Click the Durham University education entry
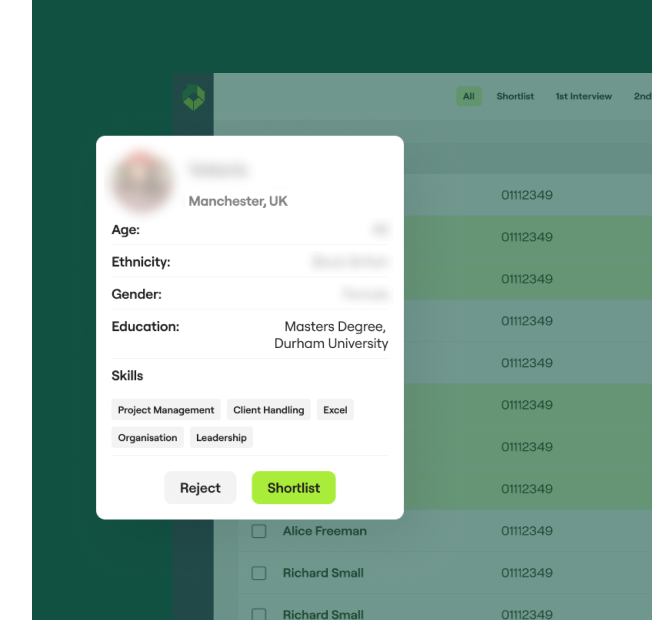This screenshot has width=652, height=620. click(331, 343)
